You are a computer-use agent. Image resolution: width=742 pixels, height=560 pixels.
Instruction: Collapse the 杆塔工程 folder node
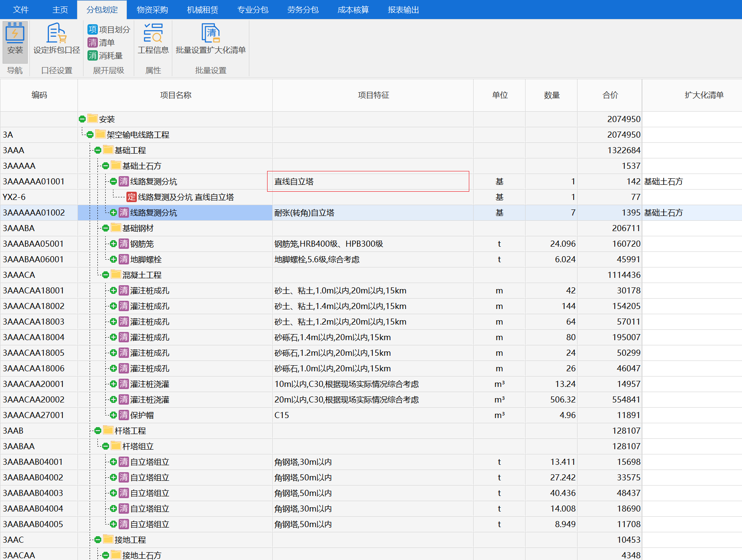(98, 431)
